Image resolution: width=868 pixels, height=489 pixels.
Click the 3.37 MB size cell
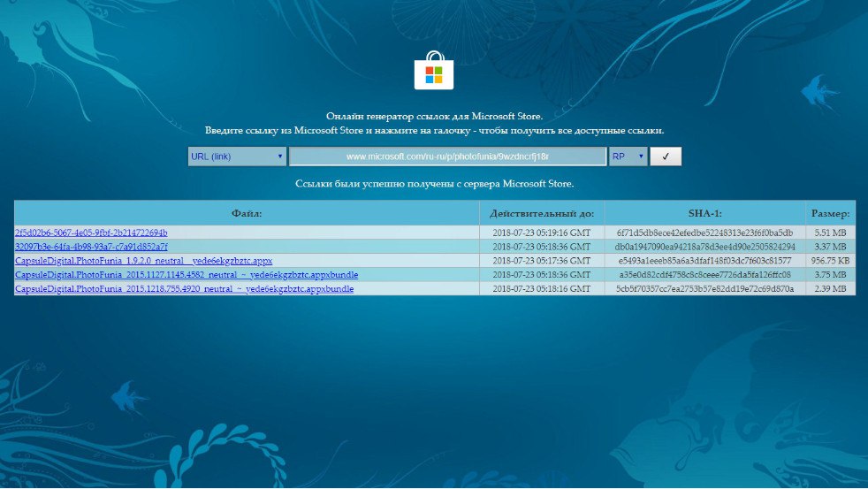[830, 247]
